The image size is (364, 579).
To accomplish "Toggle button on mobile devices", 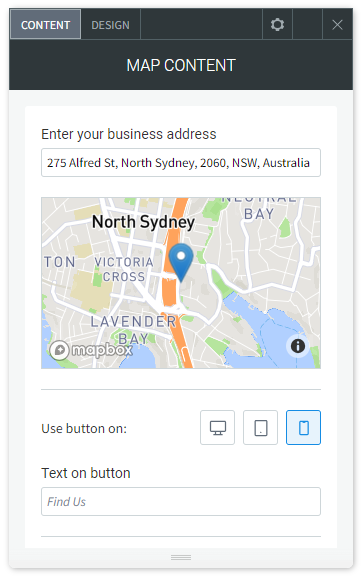I will click(303, 428).
